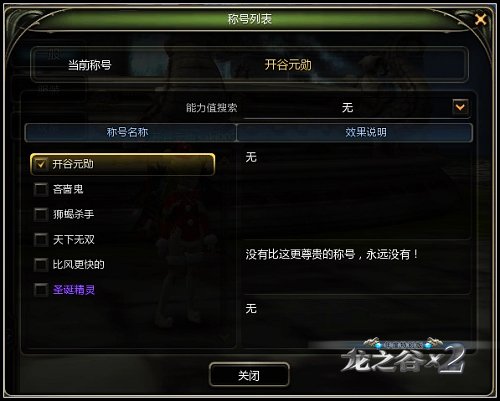Screen dimensions: 500x401
Task: Click the 能力值搜索 label
Action: pos(211,107)
